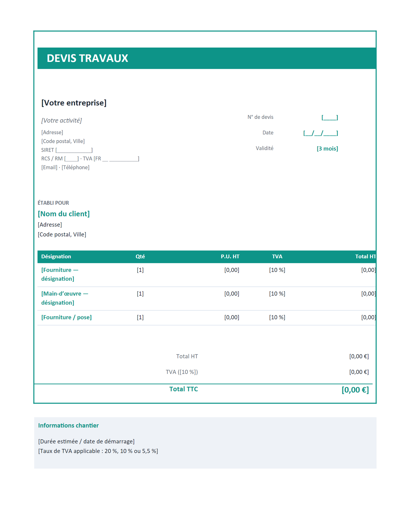Screen dimensions: 411x532
Task: Click the [Main-d’œuvre — désignation] cell
Action: click(65, 298)
